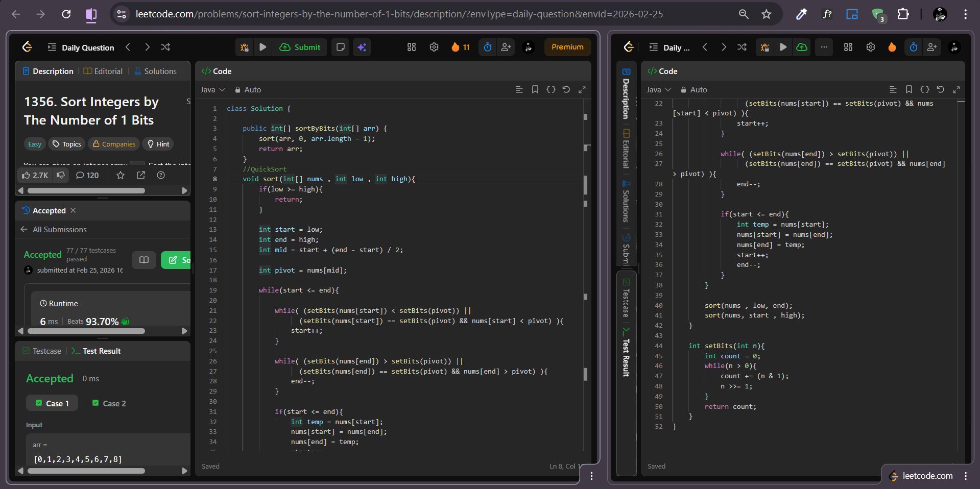Click the Run code play icon in left toolbar

click(x=262, y=47)
